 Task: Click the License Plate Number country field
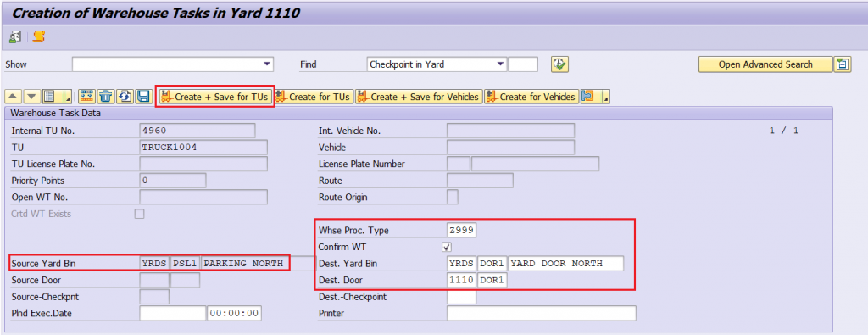(459, 164)
